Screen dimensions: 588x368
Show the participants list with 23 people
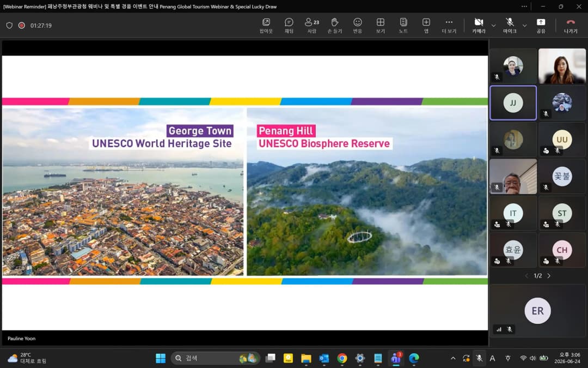tap(312, 26)
